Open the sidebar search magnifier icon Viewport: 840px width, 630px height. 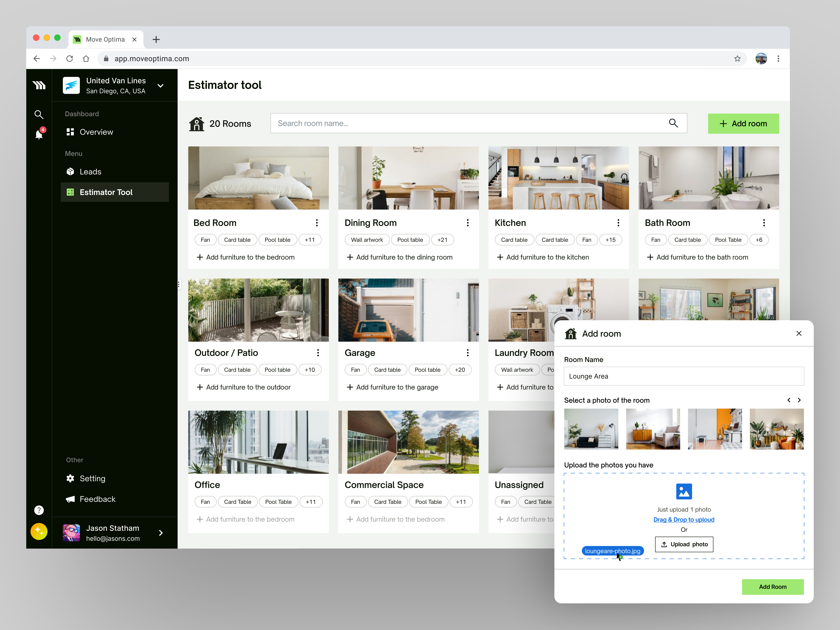point(39,114)
